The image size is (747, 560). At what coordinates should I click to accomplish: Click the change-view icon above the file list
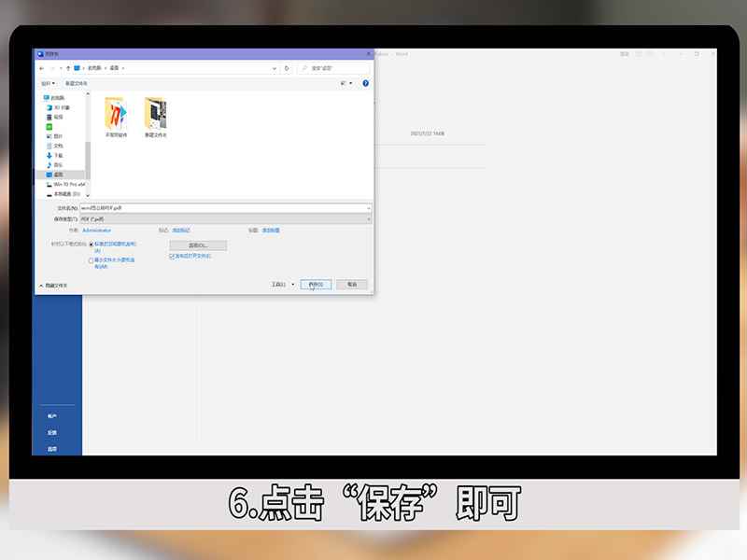[x=345, y=82]
